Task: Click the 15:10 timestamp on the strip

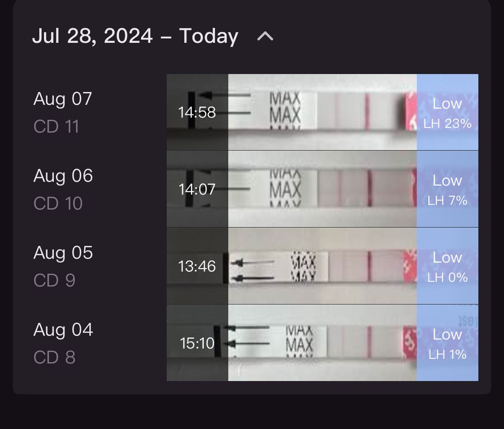Action: (x=197, y=344)
